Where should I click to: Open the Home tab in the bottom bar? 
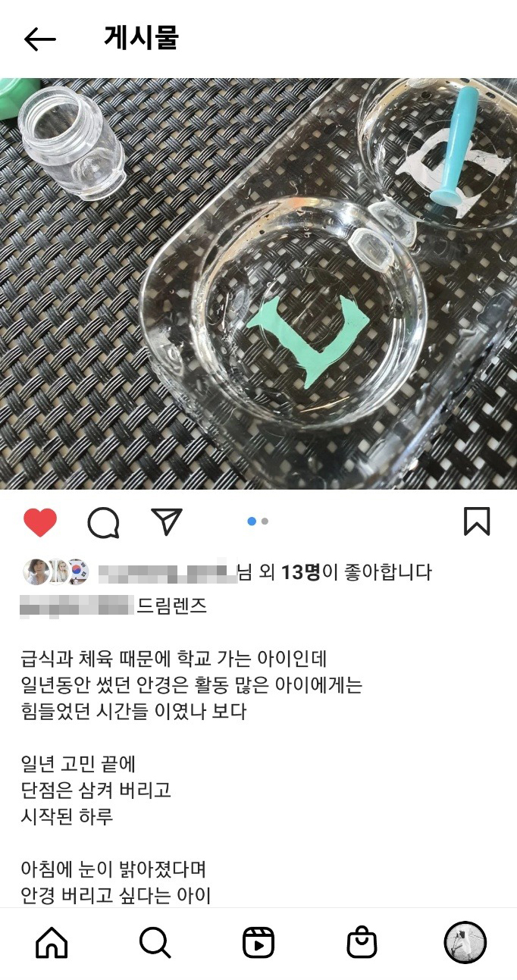52,943
